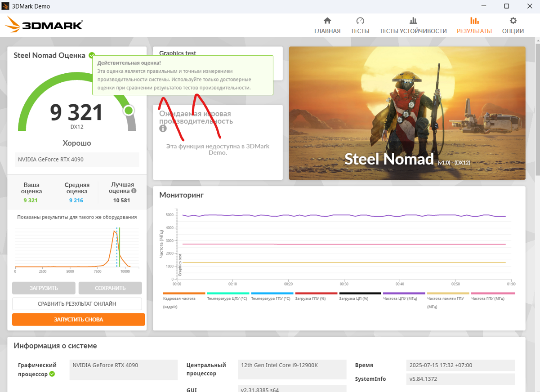Click the 12th Gen Intel Core i9-12900K field
This screenshot has width=540, height=392.
[x=292, y=369]
